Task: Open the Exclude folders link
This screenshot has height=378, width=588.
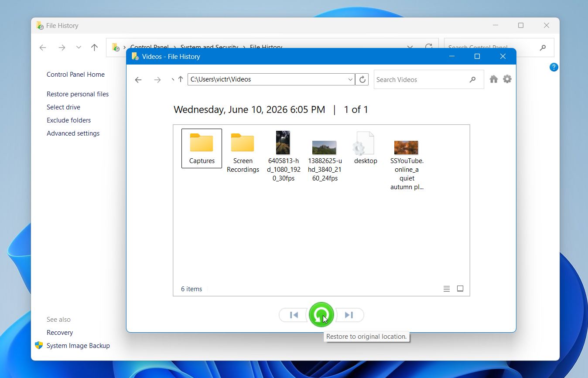Action: [68, 120]
